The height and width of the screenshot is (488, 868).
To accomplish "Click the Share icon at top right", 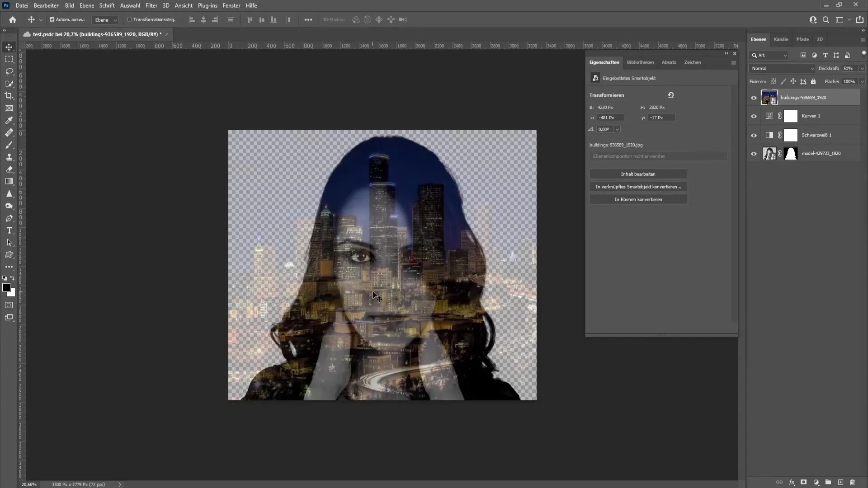I will pyautogui.click(x=860, y=19).
